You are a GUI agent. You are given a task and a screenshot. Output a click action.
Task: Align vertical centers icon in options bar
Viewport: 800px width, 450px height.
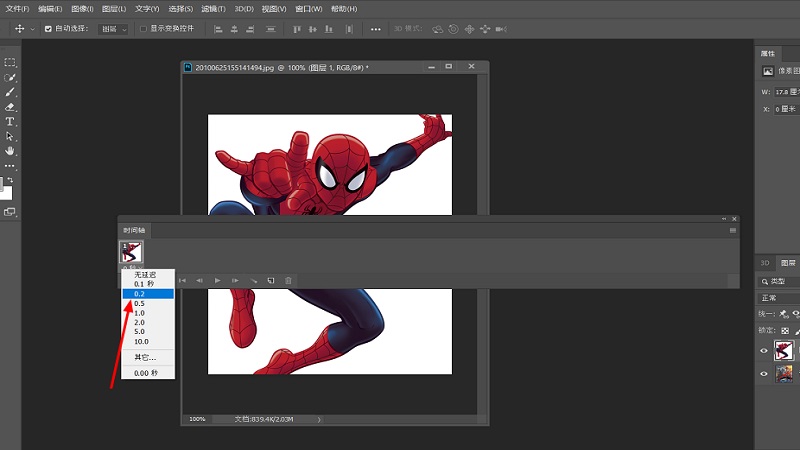(313, 29)
